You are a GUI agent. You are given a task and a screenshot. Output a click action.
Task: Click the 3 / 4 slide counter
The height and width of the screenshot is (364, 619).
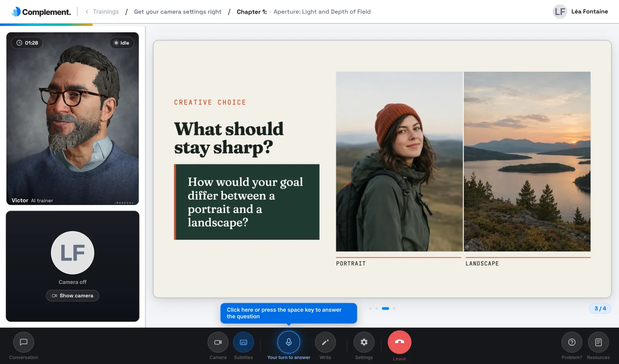[x=600, y=308]
